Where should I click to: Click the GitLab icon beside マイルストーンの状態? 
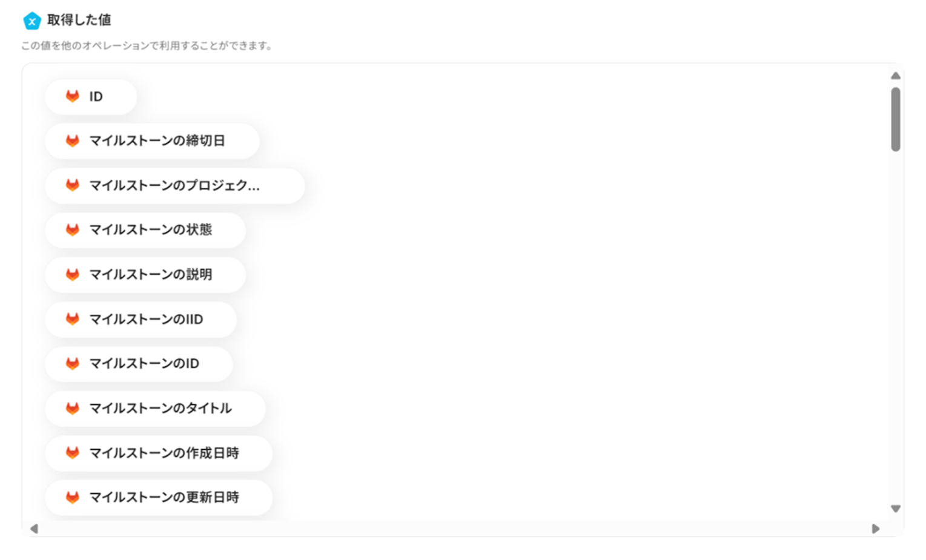73,229
